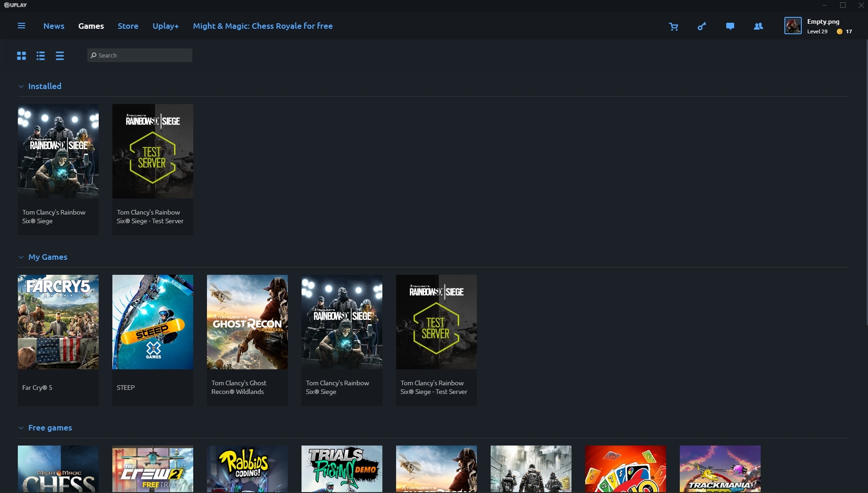Screen dimensions: 868x493
Task: Focus the games Search field
Action: (140, 55)
